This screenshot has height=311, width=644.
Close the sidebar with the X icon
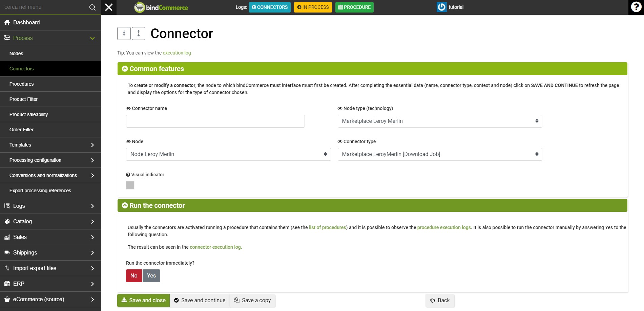click(109, 7)
